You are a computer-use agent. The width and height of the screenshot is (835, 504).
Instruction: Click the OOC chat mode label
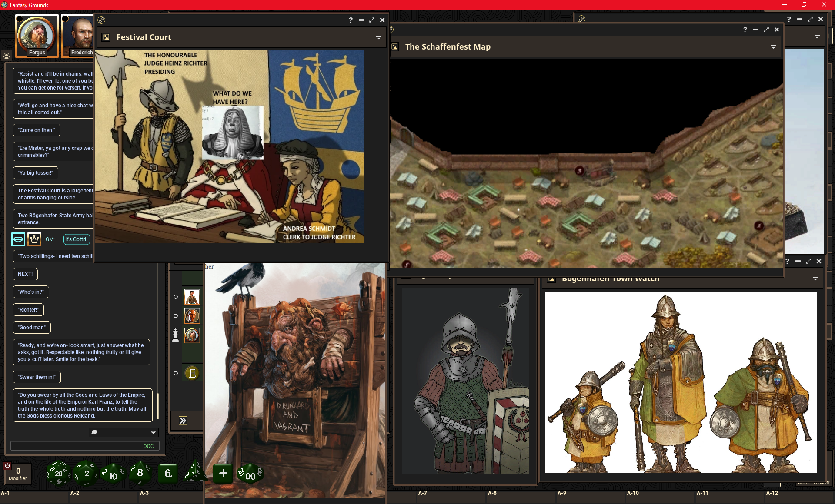[148, 446]
